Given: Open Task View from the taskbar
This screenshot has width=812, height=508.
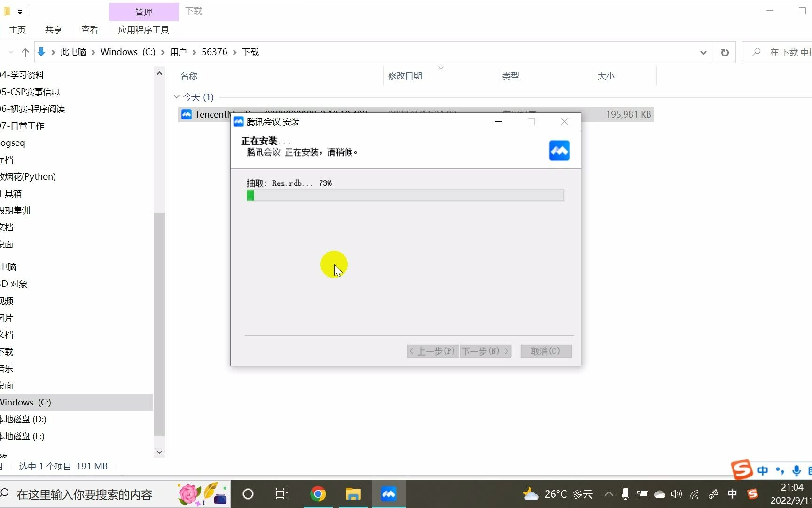Looking at the screenshot, I should point(282,494).
